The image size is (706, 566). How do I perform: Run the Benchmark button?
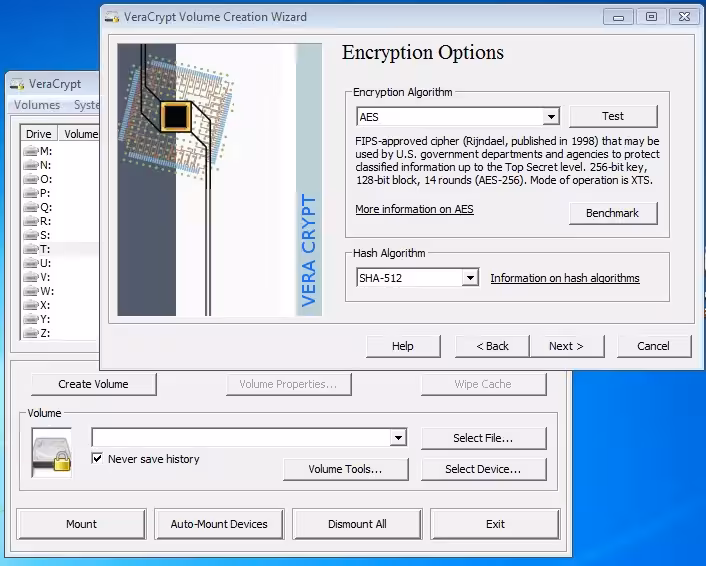(x=613, y=213)
